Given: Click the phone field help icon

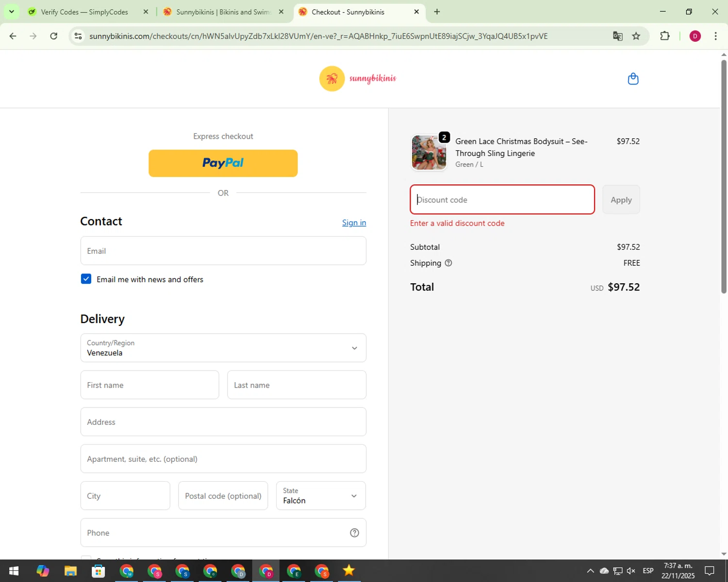Looking at the screenshot, I should pyautogui.click(x=354, y=533).
